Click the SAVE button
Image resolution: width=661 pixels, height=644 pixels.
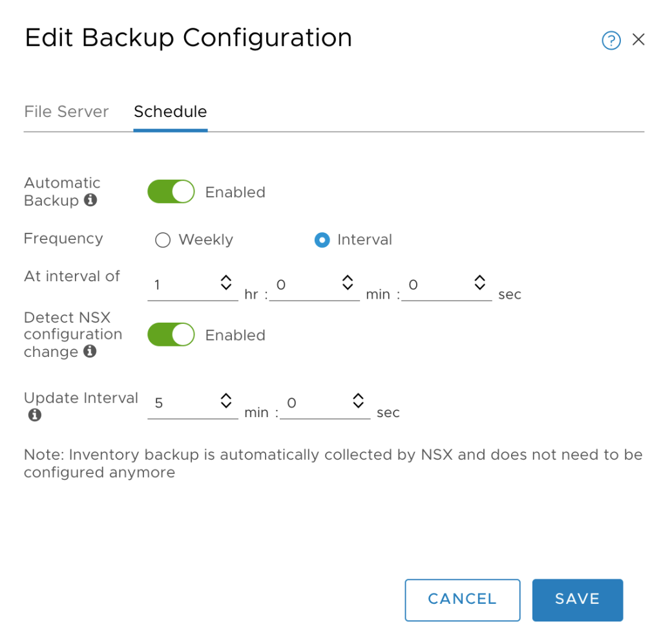(577, 599)
